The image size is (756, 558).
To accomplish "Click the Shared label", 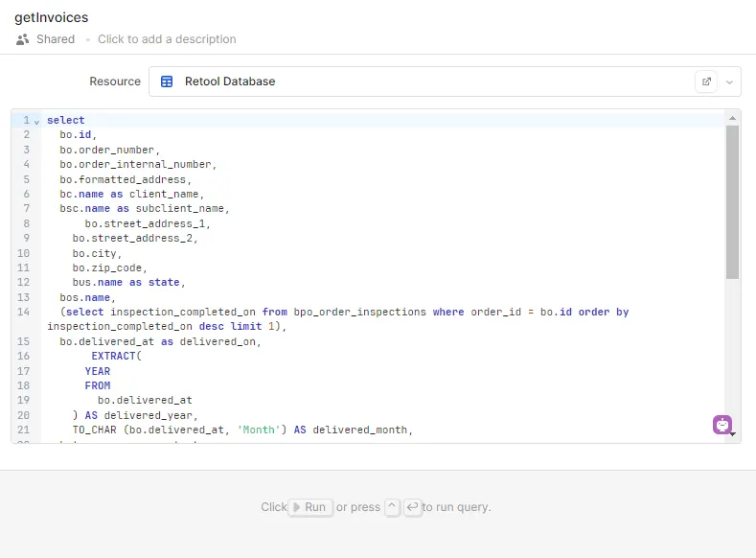I will click(x=56, y=39).
